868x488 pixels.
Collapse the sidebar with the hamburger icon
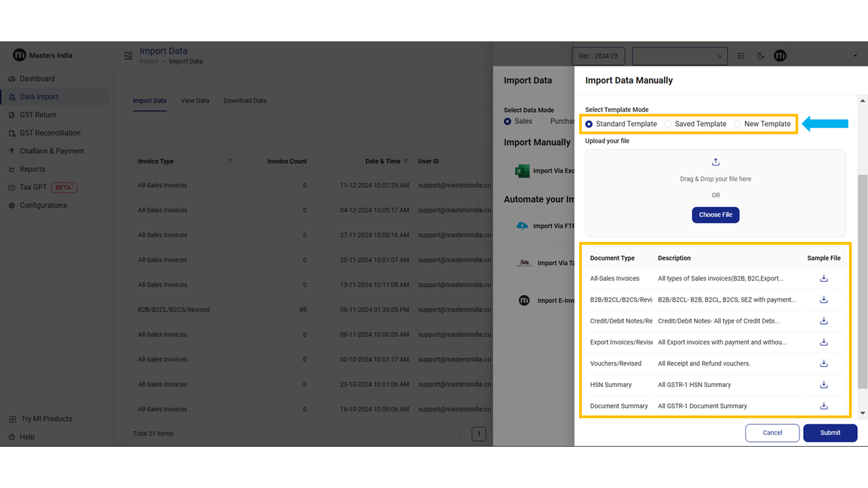click(128, 56)
